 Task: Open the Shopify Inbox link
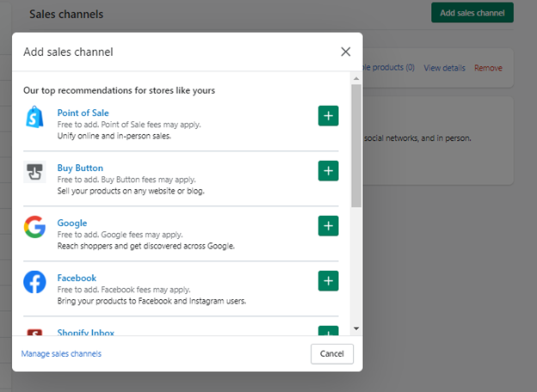click(85, 332)
